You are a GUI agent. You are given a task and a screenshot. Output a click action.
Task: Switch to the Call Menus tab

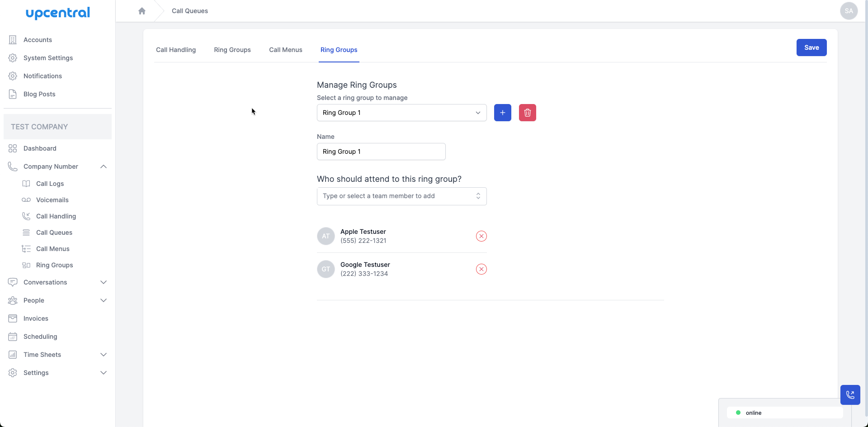[285, 50]
